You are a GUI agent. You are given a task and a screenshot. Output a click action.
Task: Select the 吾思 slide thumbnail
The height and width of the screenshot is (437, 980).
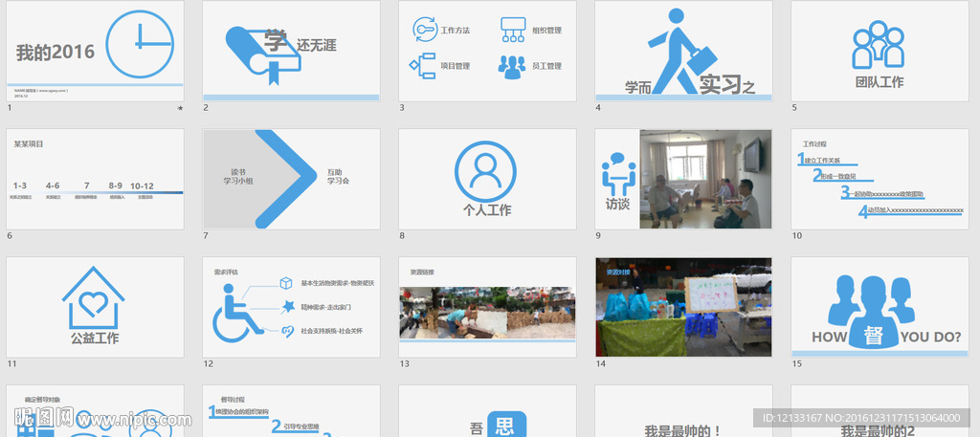[487, 411]
